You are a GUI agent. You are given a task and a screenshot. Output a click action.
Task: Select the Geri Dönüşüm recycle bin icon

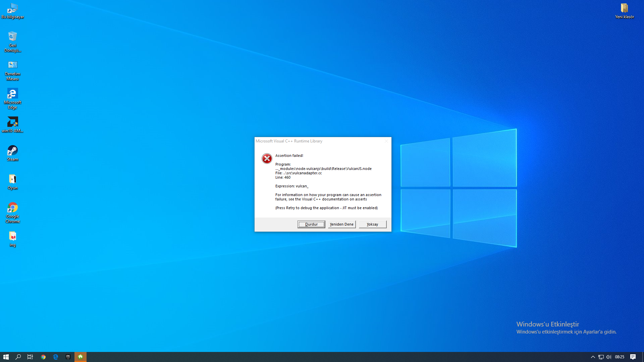pyautogui.click(x=12, y=42)
